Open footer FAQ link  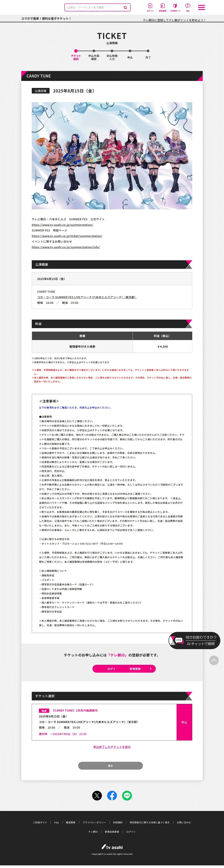(57, 822)
